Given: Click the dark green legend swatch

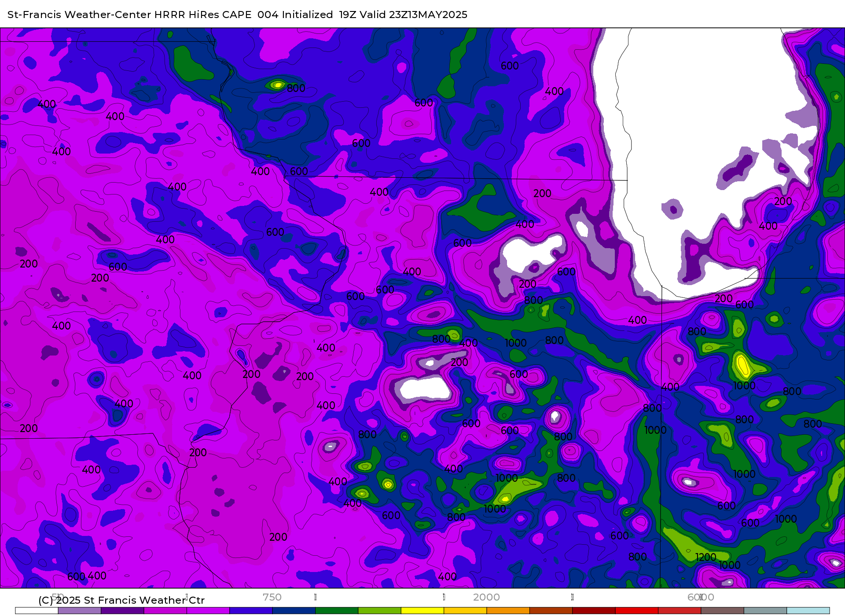Looking at the screenshot, I should [337, 611].
